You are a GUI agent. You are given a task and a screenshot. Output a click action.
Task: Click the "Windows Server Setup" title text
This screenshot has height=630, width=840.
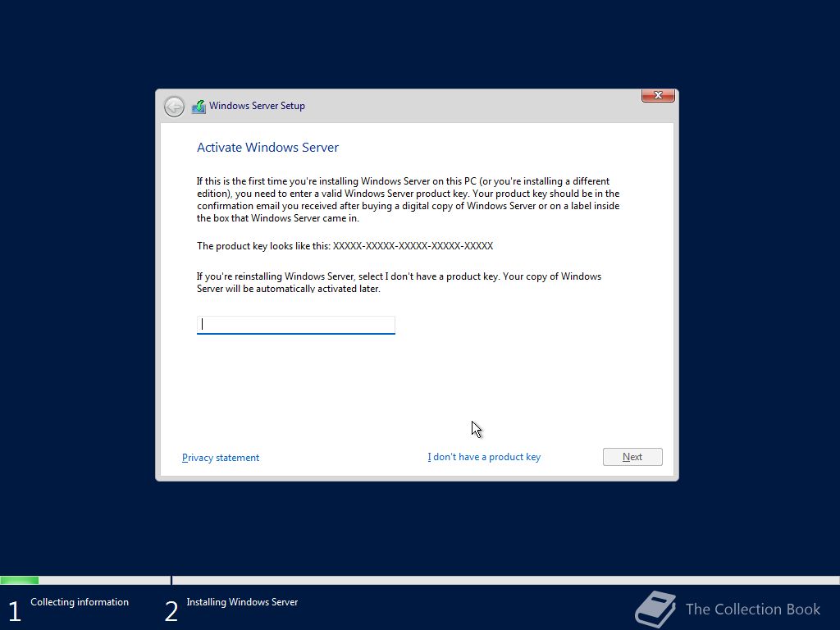257,106
